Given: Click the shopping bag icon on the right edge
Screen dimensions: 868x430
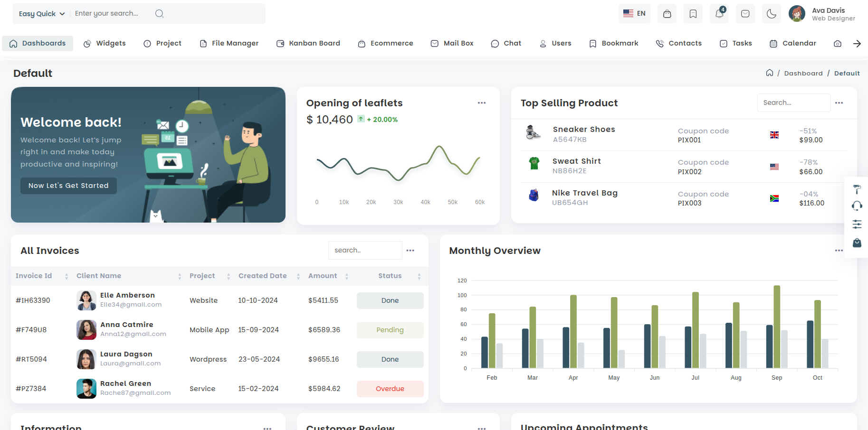Looking at the screenshot, I should pos(857,243).
